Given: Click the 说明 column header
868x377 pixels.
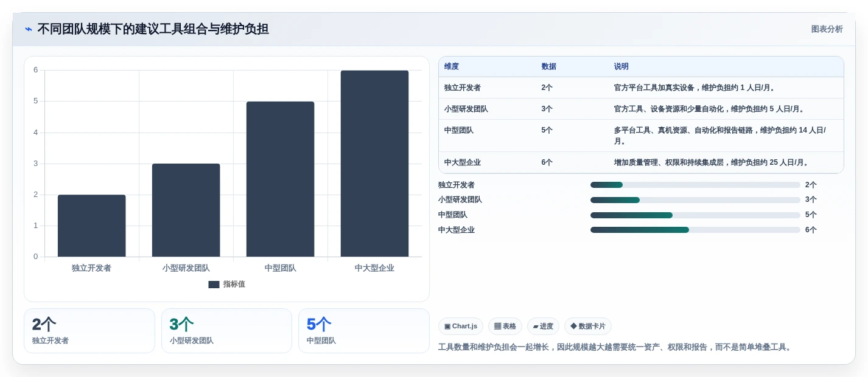Looking at the screenshot, I should tap(621, 67).
